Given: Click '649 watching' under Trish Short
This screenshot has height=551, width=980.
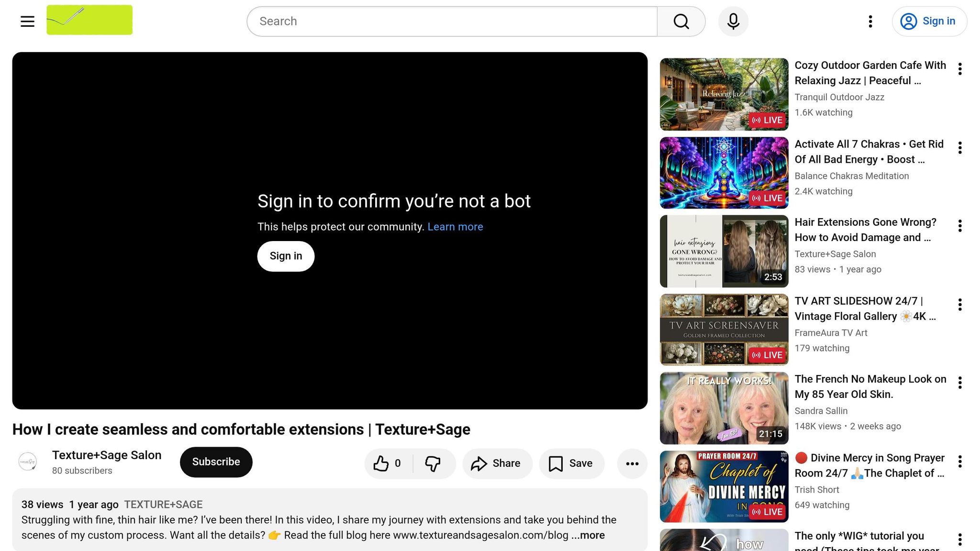Looking at the screenshot, I should [822, 505].
